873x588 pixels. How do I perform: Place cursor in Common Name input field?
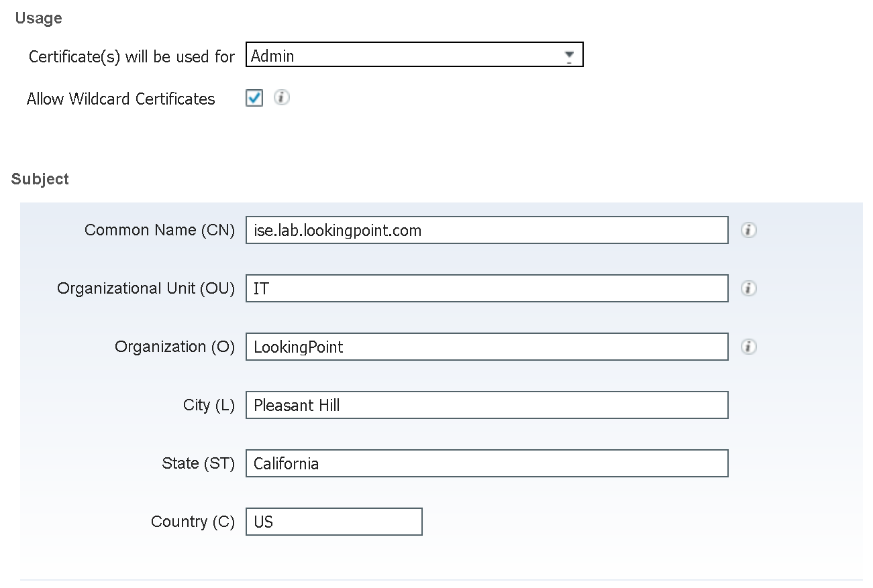(486, 229)
